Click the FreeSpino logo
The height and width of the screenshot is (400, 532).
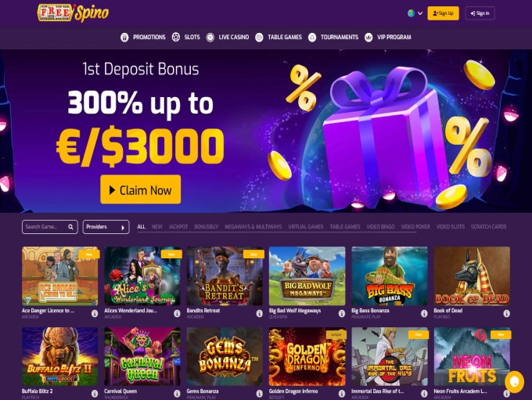pyautogui.click(x=73, y=13)
